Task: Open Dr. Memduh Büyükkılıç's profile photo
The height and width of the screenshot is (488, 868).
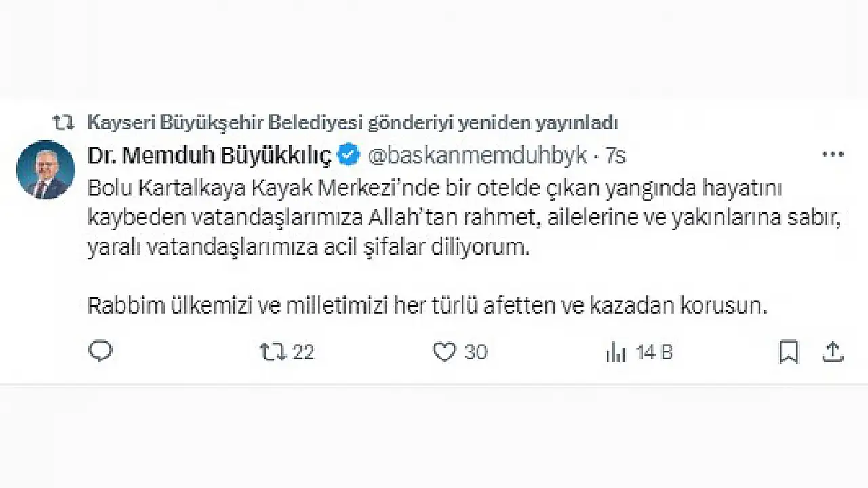Action: [x=45, y=170]
